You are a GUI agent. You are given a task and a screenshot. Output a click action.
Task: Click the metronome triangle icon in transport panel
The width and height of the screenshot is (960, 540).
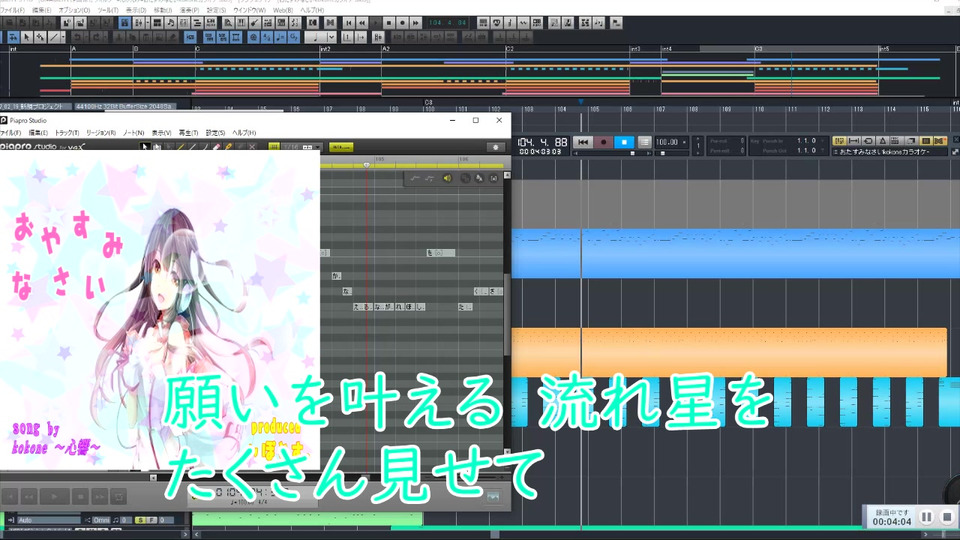[882, 141]
